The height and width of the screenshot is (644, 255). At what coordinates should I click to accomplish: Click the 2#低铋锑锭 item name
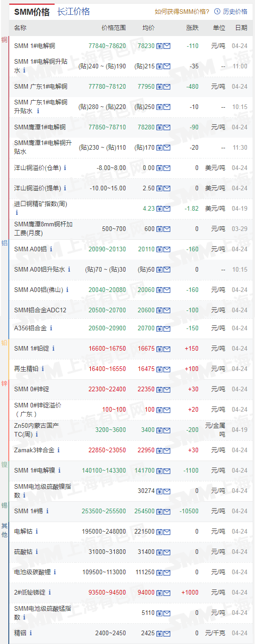pyautogui.click(x=30, y=592)
